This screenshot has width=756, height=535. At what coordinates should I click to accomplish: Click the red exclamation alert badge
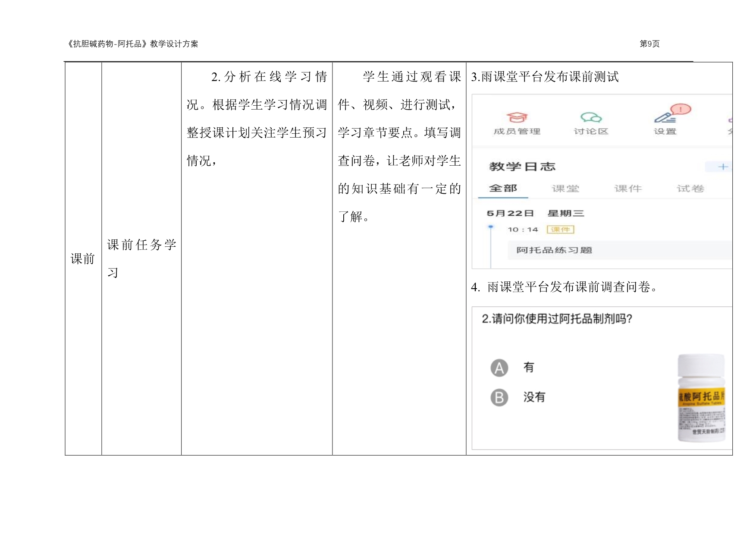pyautogui.click(x=681, y=109)
